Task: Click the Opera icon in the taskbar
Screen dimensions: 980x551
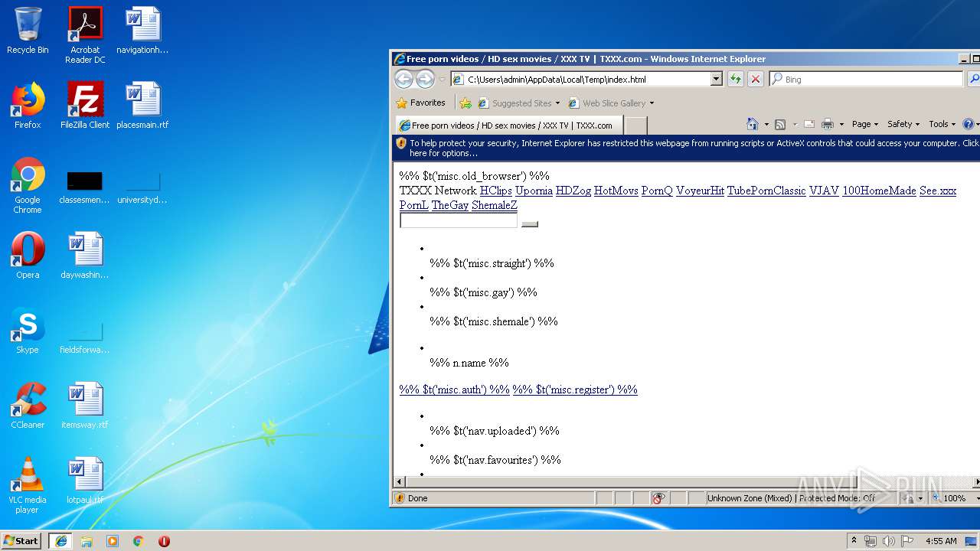Action: click(x=164, y=541)
